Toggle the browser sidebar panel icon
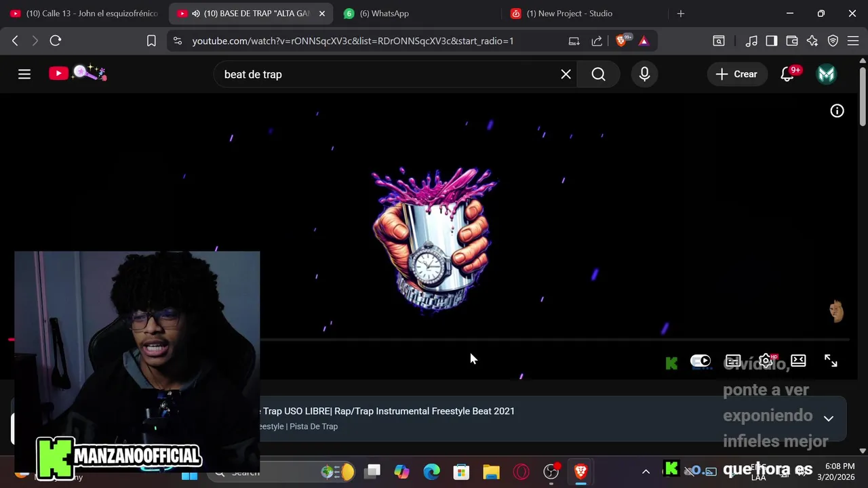The image size is (868, 488). click(771, 41)
